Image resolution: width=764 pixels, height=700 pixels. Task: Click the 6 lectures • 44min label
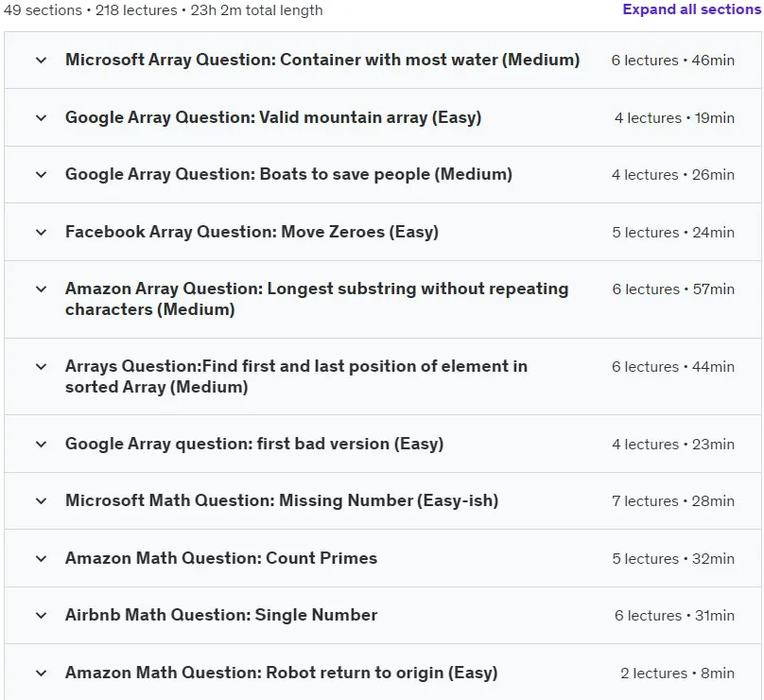(x=673, y=367)
